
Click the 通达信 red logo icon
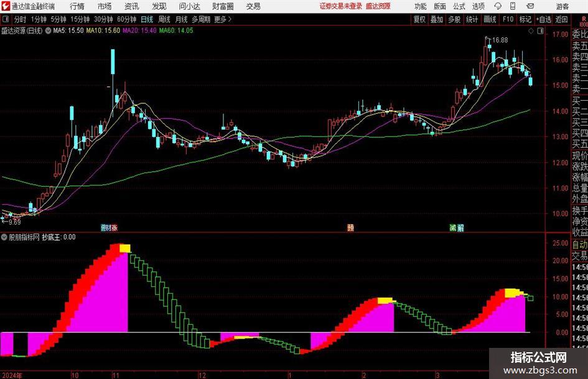pyautogui.click(x=6, y=6)
